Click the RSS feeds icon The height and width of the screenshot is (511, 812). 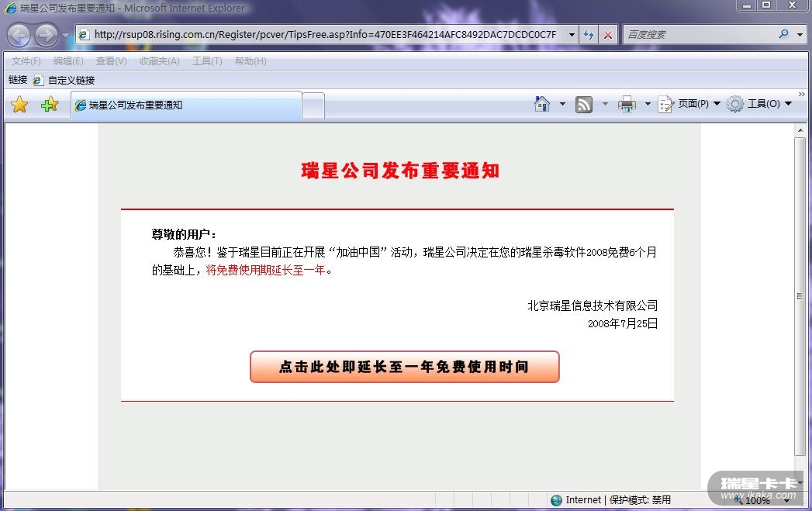[x=584, y=105]
